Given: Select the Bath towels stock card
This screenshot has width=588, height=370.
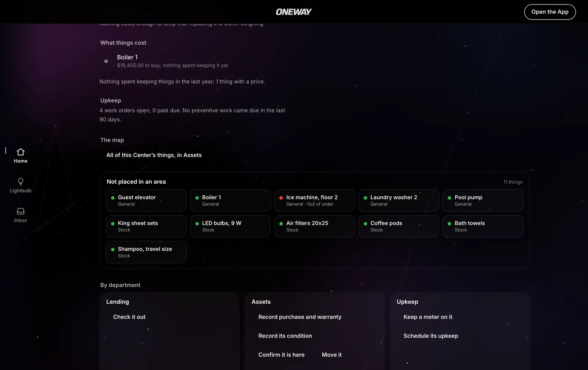Looking at the screenshot, I should pyautogui.click(x=483, y=226).
